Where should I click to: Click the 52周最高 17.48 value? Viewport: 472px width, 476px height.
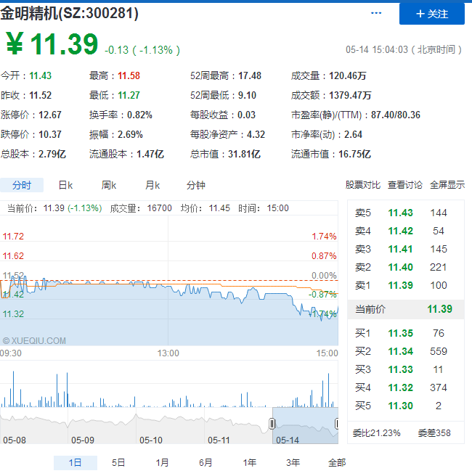point(250,75)
